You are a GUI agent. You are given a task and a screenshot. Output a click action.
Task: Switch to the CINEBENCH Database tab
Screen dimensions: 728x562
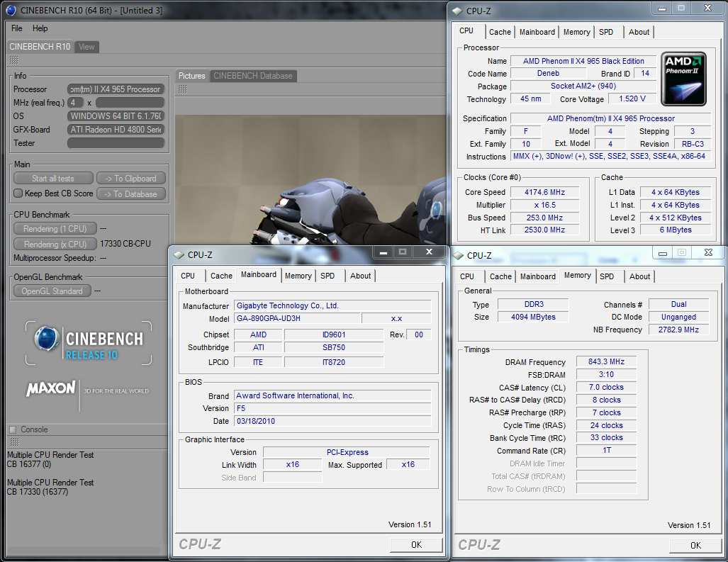pyautogui.click(x=252, y=76)
